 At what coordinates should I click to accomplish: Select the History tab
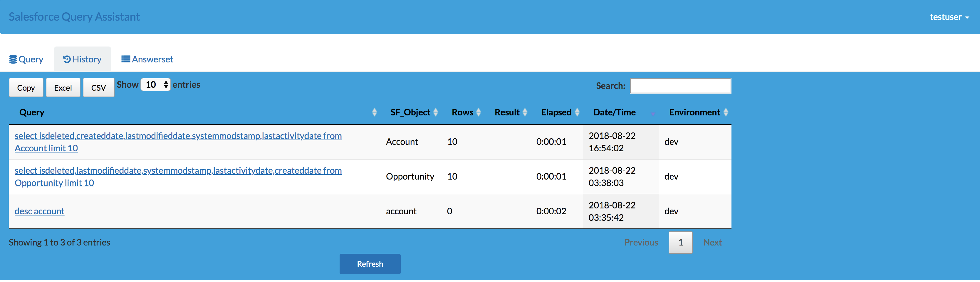[83, 59]
